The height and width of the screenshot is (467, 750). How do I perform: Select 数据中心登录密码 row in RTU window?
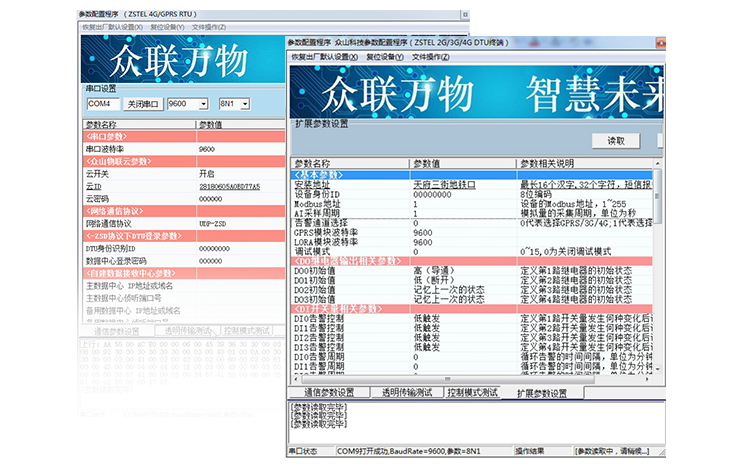click(x=184, y=261)
